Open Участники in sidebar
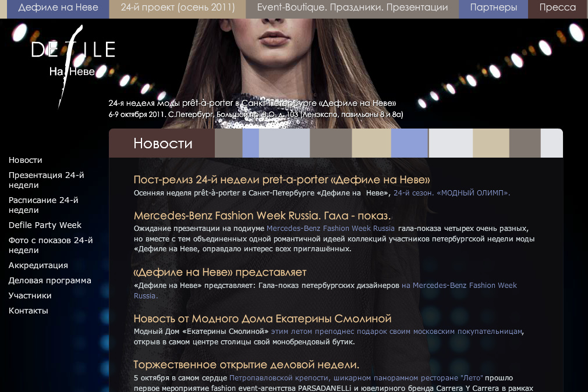588x392 pixels. [30, 295]
